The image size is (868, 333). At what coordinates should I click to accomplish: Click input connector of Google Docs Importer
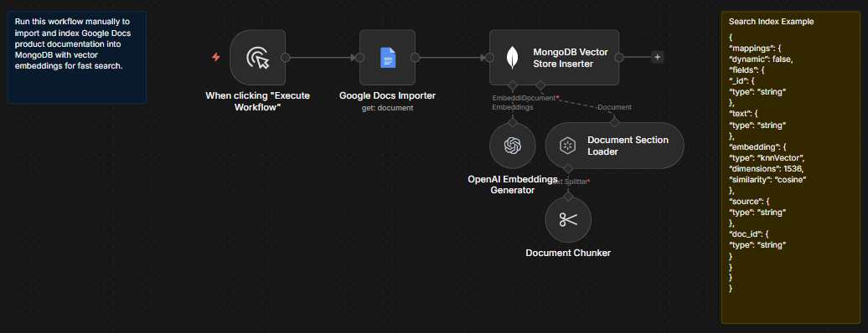pyautogui.click(x=359, y=58)
